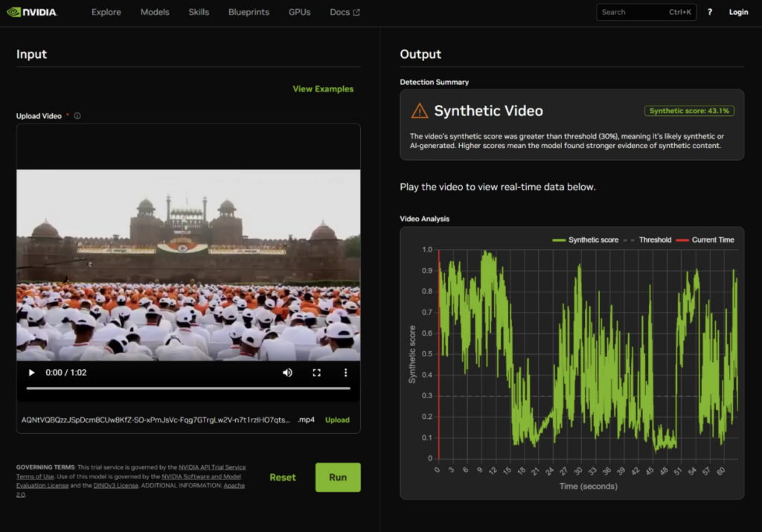762x532 pixels.
Task: Open the DINOv3 License link
Action: click(x=115, y=485)
